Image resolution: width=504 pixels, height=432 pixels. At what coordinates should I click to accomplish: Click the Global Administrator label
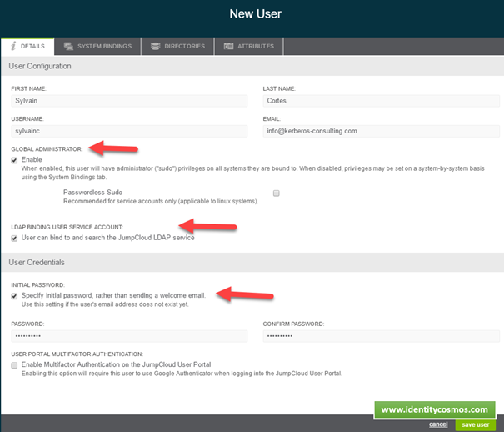tap(47, 149)
